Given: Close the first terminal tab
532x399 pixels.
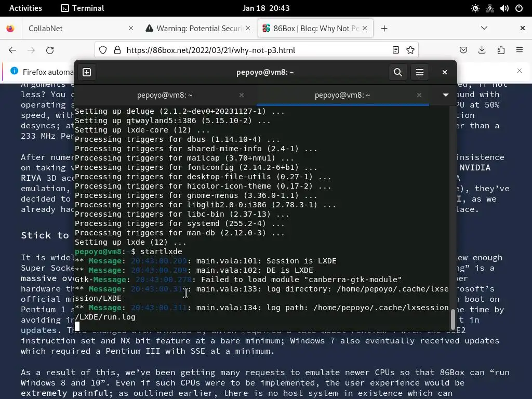Looking at the screenshot, I should tap(242, 95).
